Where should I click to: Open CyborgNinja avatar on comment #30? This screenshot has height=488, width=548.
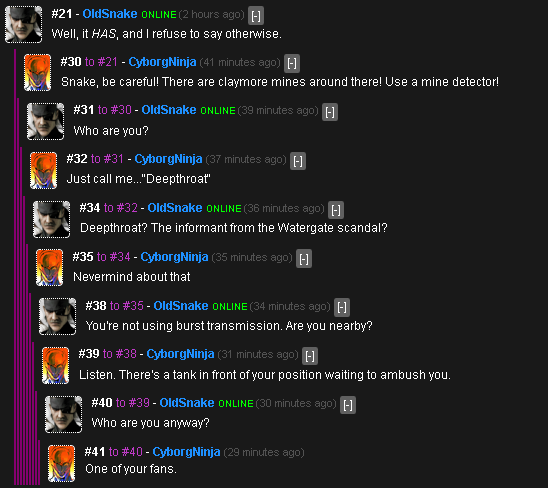coord(37,73)
